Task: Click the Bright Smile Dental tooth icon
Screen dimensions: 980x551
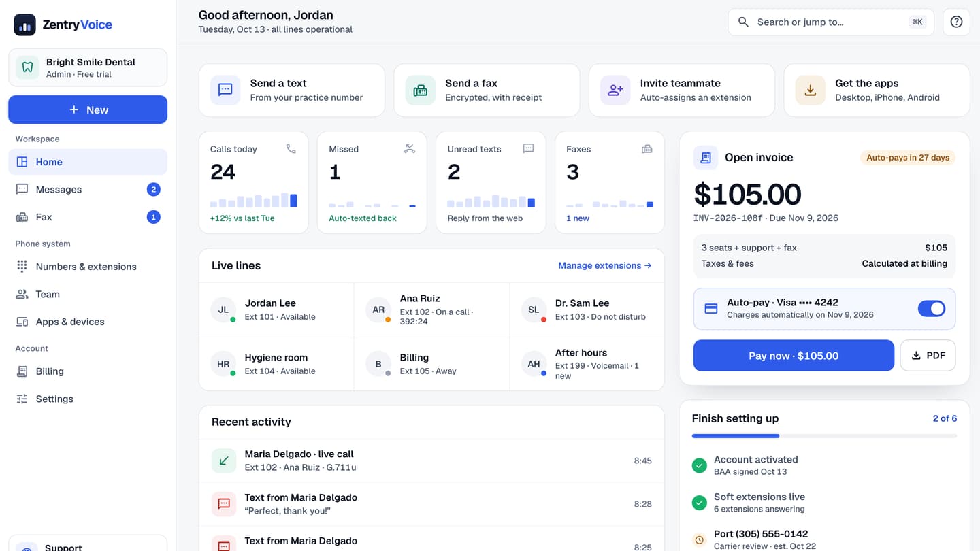Action: coord(27,67)
